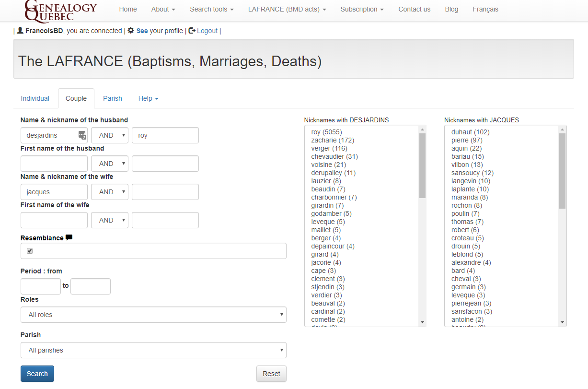Select nickname sansoucy (12)
The image size is (588, 389).
[x=473, y=173]
